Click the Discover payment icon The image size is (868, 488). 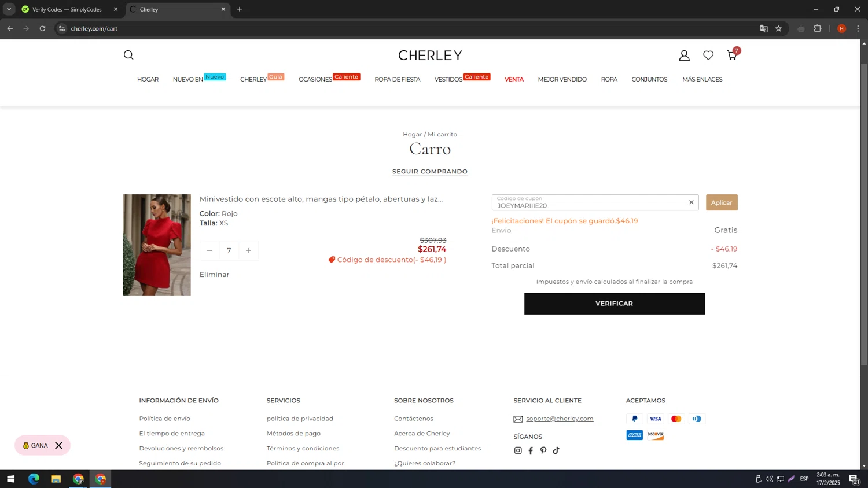(655, 435)
